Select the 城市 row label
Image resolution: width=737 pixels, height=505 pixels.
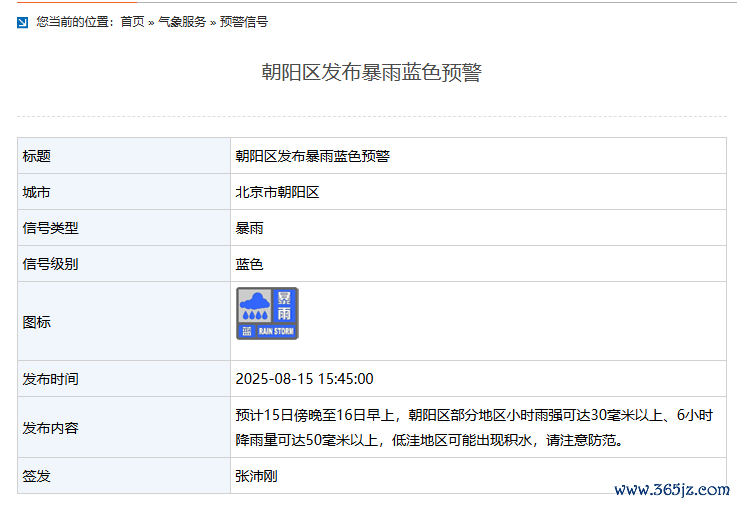36,192
